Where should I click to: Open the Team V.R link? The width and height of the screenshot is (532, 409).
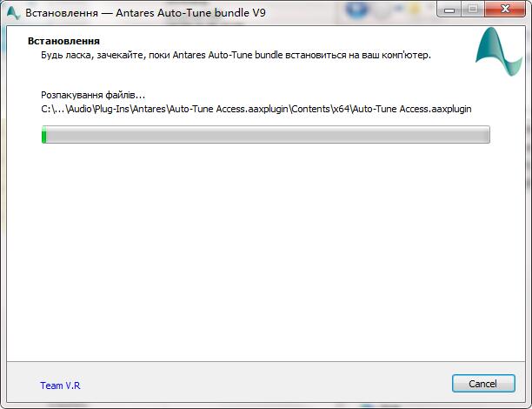pos(60,386)
